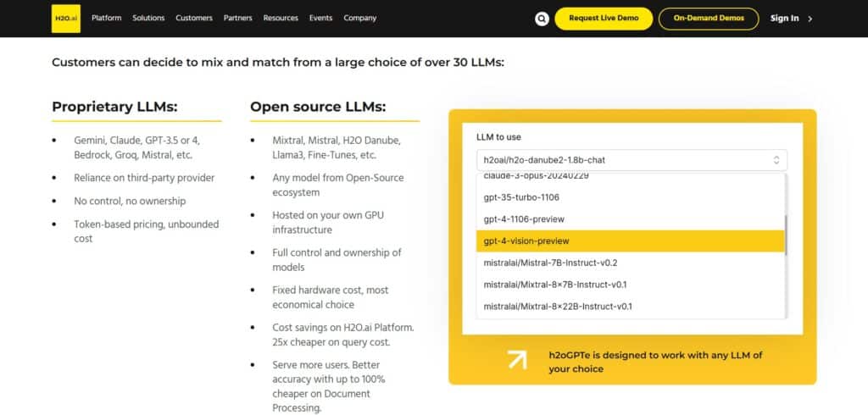Click the dropdown up-down chevron arrows
The image size is (868, 415).
(x=776, y=160)
